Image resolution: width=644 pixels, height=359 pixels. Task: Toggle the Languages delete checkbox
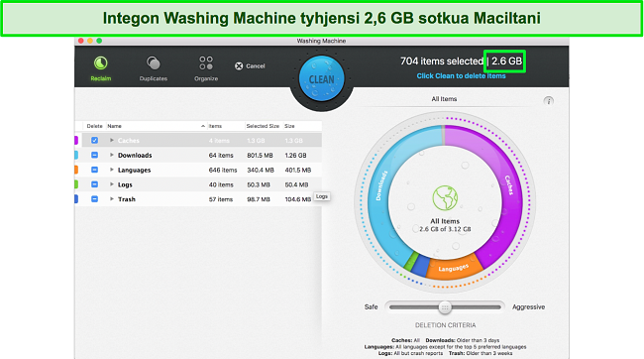click(x=94, y=170)
